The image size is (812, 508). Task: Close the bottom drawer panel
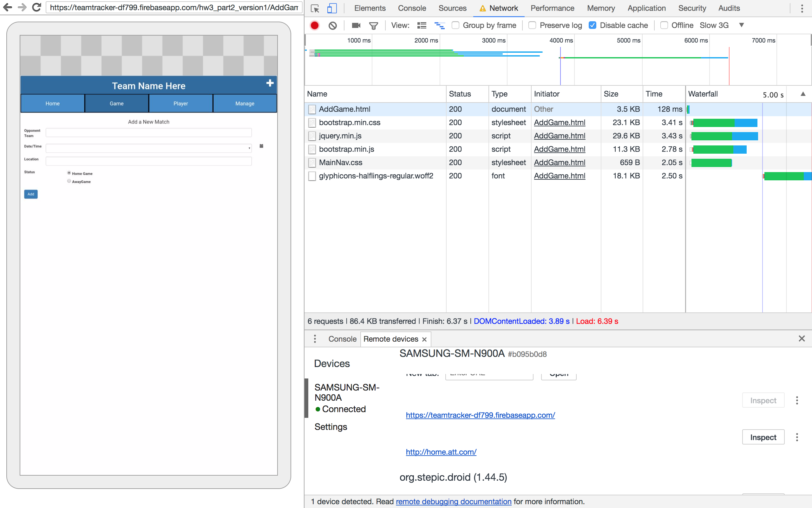802,339
